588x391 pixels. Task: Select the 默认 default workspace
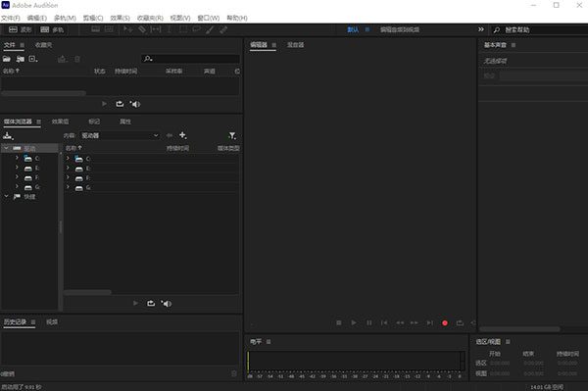coord(353,29)
